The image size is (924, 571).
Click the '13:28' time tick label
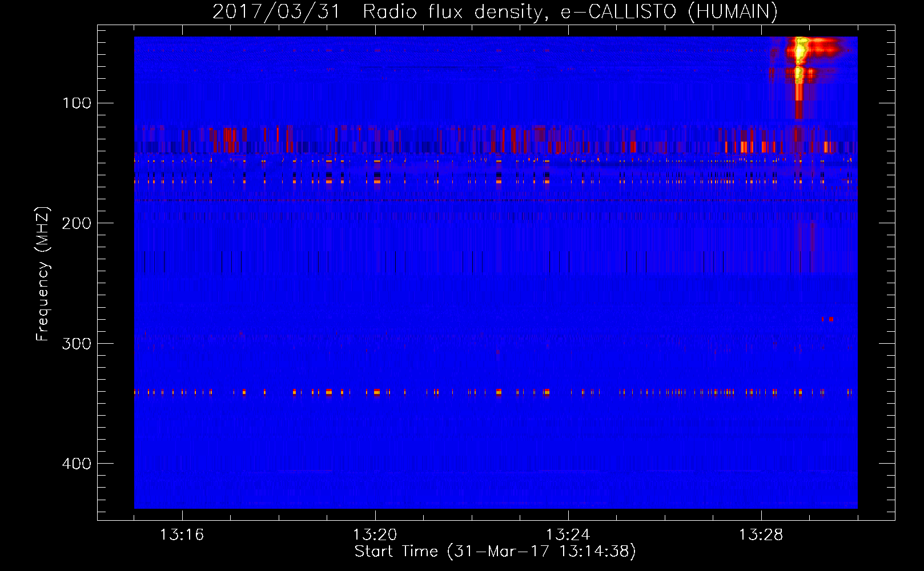[x=761, y=535]
